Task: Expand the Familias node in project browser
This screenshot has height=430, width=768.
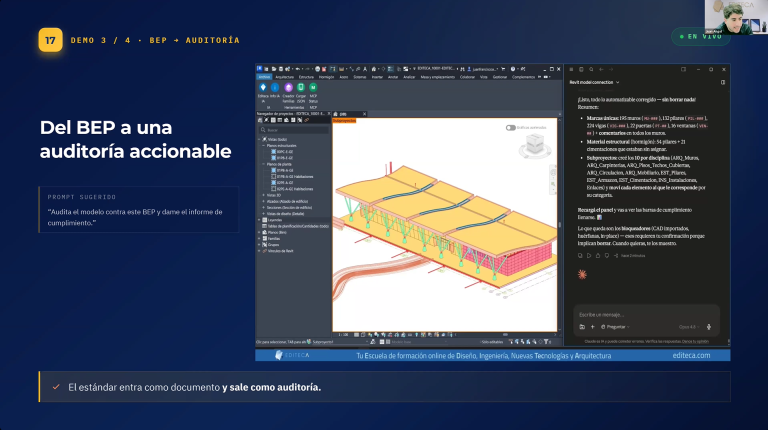Action: click(259, 239)
